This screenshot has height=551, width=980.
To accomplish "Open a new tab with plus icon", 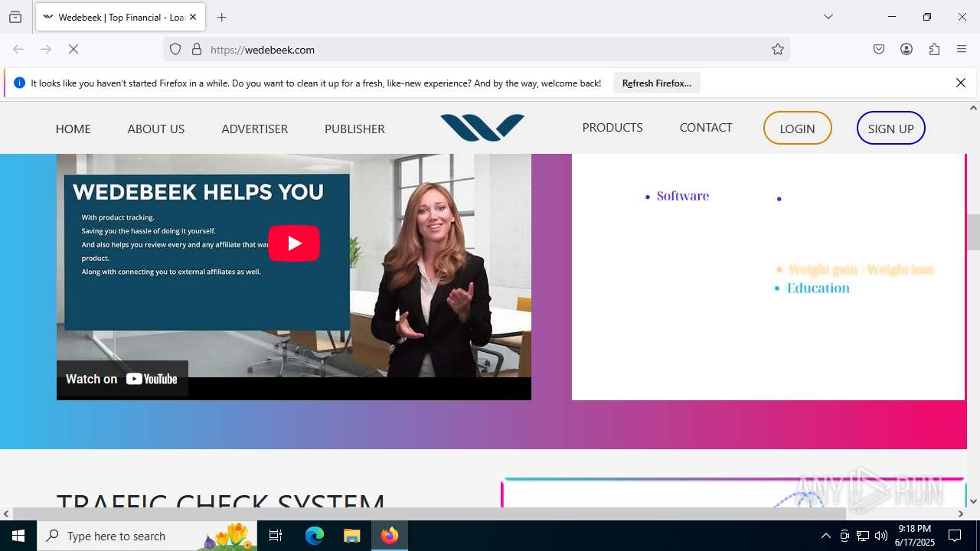I will (x=221, y=17).
